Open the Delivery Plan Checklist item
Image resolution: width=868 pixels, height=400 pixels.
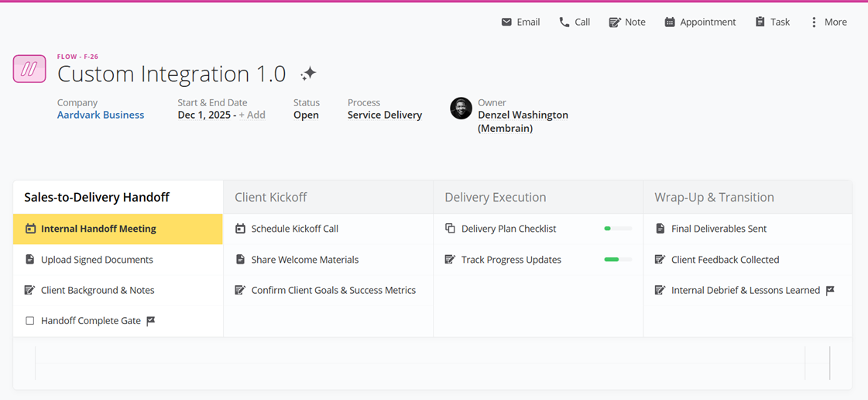[x=508, y=229]
